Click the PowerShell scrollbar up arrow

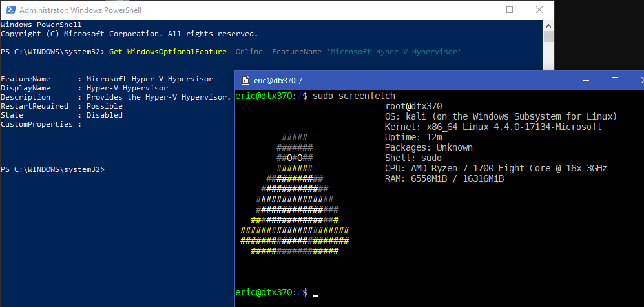tap(548, 25)
